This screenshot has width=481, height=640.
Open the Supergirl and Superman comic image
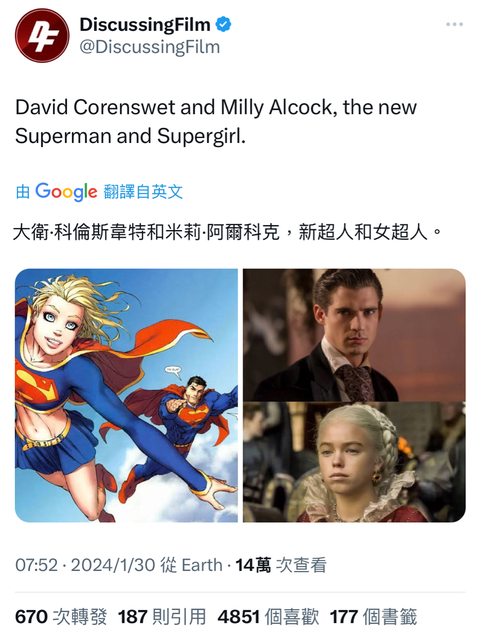click(126, 395)
